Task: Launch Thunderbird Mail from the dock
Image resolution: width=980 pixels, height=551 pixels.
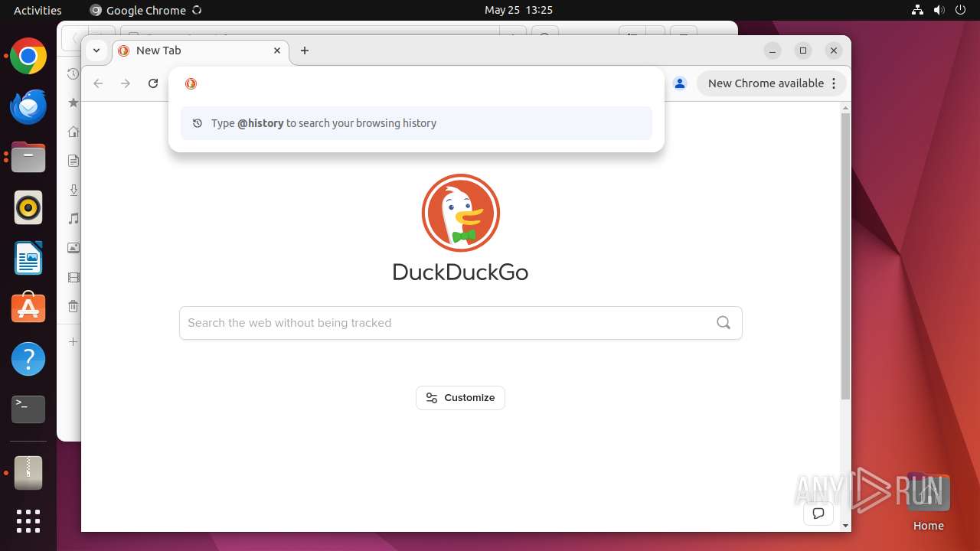Action: (28, 107)
